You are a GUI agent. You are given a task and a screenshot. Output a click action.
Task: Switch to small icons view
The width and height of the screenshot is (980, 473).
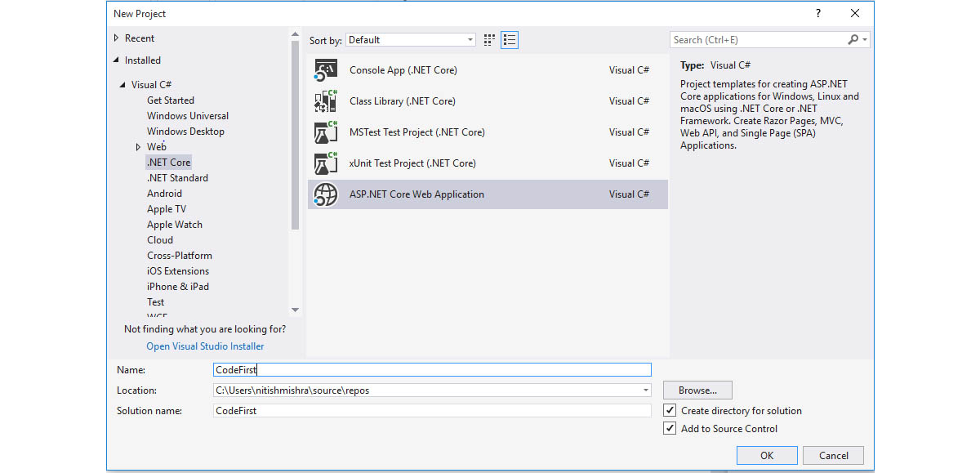(x=489, y=40)
